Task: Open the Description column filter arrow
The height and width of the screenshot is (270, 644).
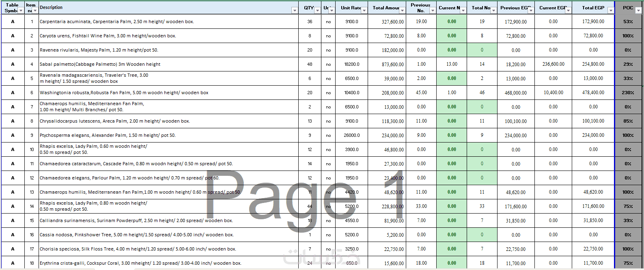Action: point(295,11)
